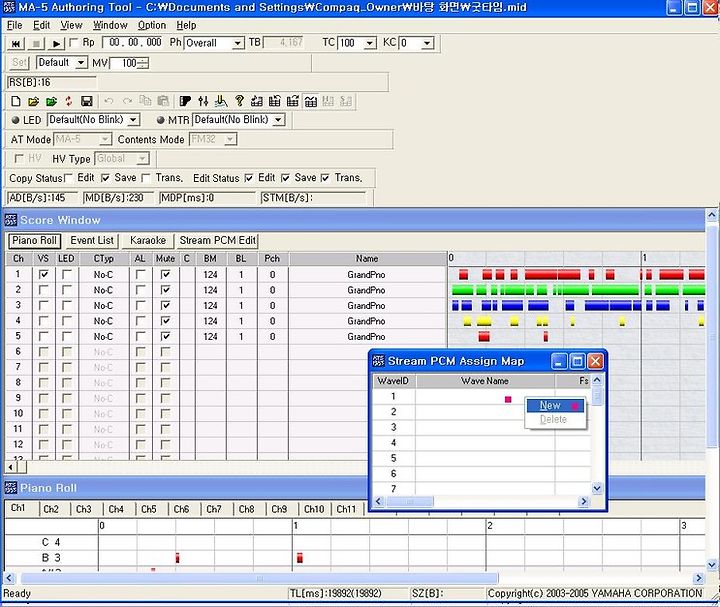The image size is (720, 607).
Task: Uncheck Copy Status Save checkbox
Action: 105,178
